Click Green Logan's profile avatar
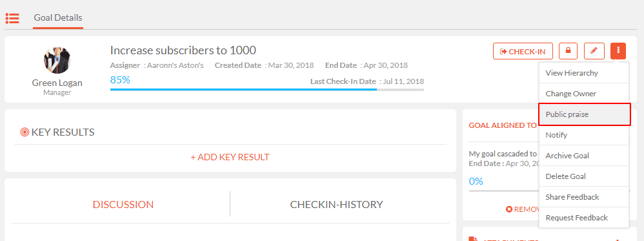This screenshot has width=644, height=241. 57,60
